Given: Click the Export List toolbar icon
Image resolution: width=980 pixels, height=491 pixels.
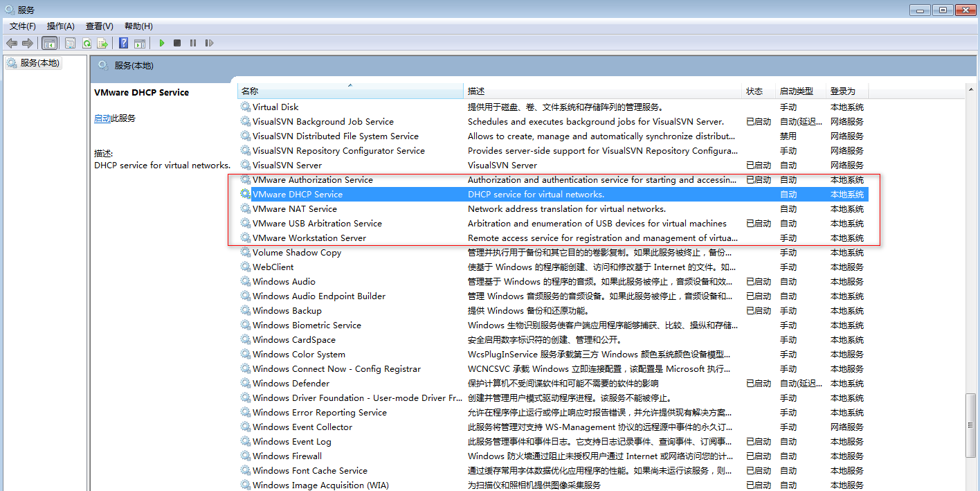Looking at the screenshot, I should point(102,43).
